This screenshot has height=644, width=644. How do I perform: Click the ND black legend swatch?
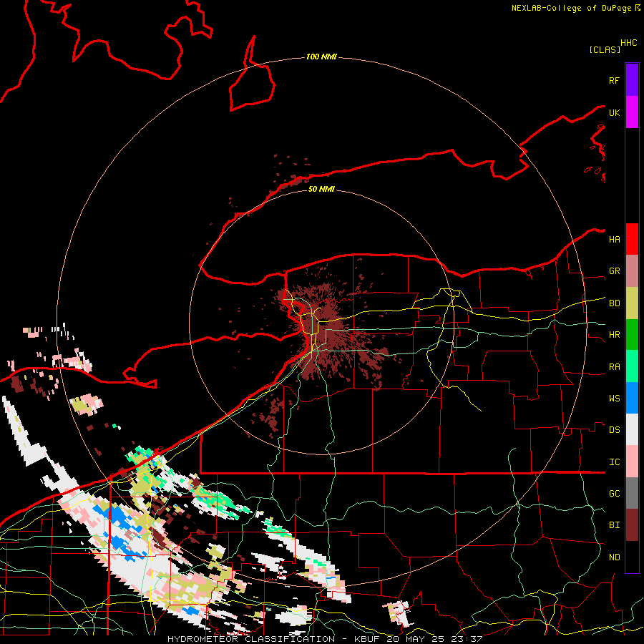[x=632, y=557]
